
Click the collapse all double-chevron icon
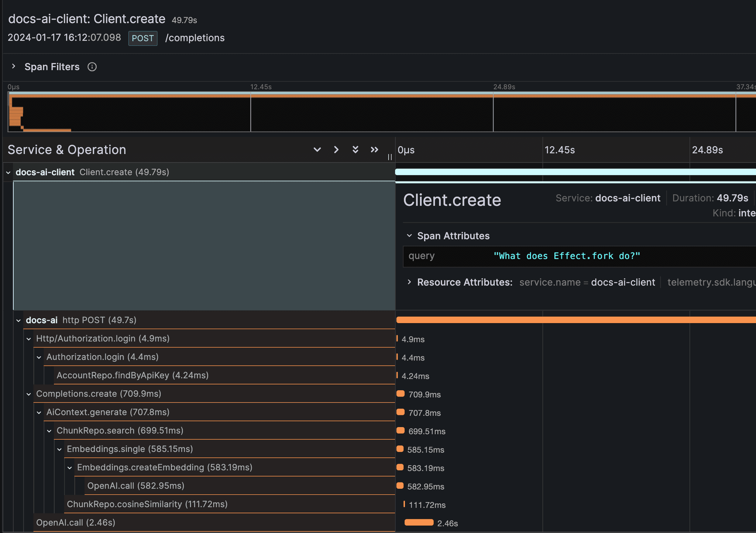(374, 150)
